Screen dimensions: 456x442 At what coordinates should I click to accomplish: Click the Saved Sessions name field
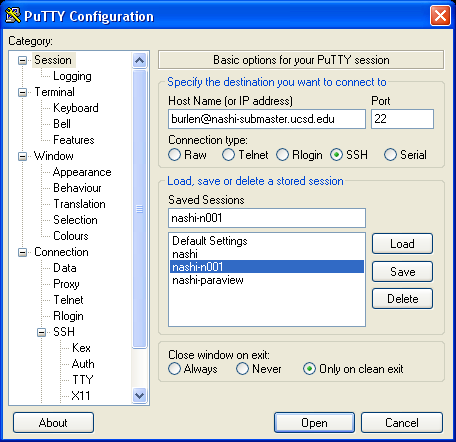267,218
